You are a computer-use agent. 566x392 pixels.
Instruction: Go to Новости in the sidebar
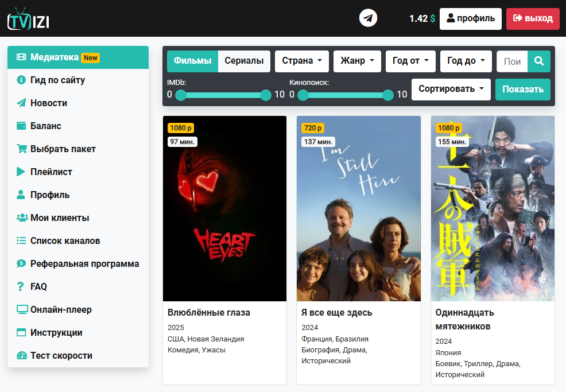click(78, 103)
